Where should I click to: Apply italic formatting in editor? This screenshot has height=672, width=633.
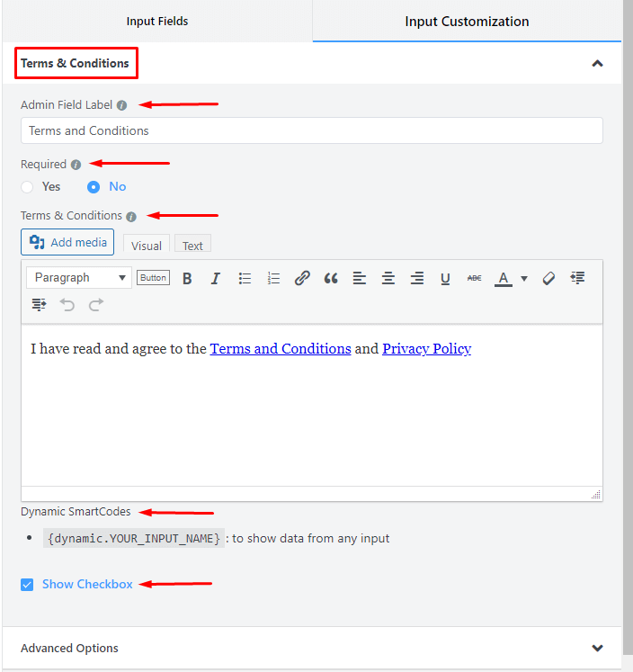coord(216,278)
